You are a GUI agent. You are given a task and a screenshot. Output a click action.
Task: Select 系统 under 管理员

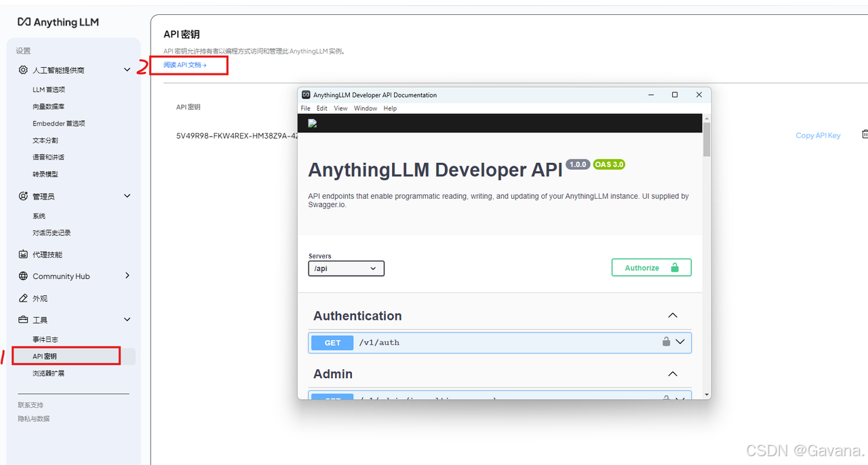[39, 216]
